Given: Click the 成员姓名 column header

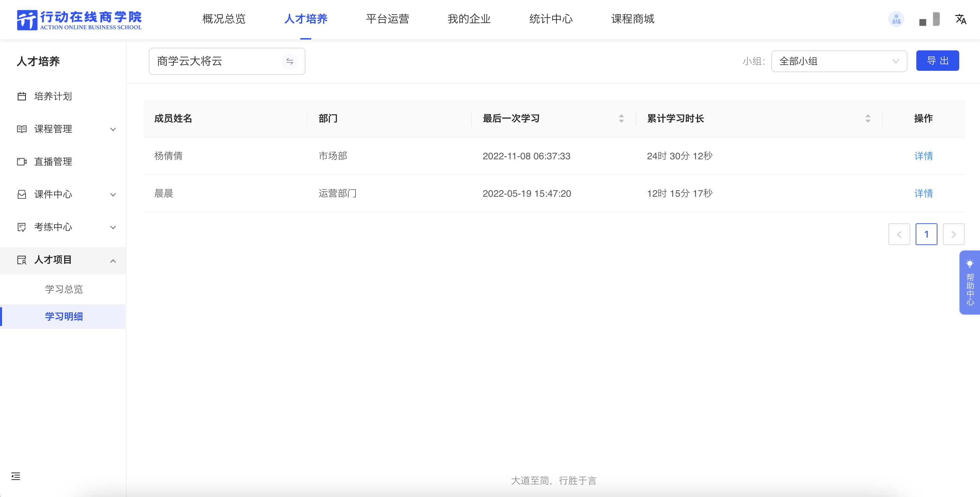Looking at the screenshot, I should [173, 118].
